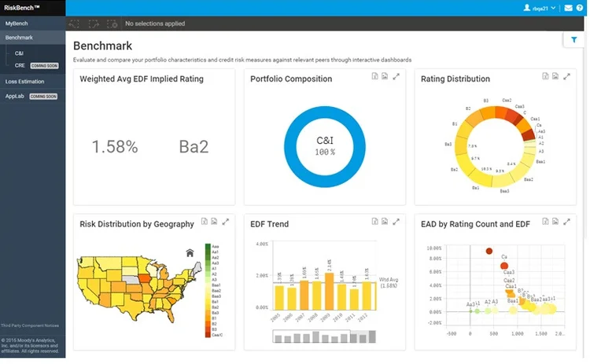Export EAD by Rating Count as image
Screen dimensions: 590x364
coord(555,222)
